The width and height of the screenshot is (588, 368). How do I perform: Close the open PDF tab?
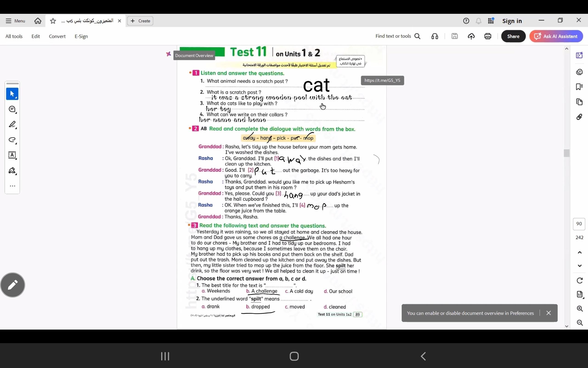119,21
